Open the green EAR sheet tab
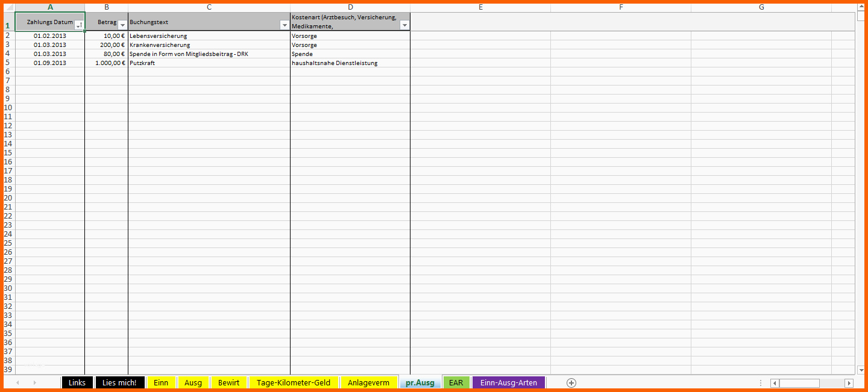This screenshot has height=392, width=868. [456, 383]
